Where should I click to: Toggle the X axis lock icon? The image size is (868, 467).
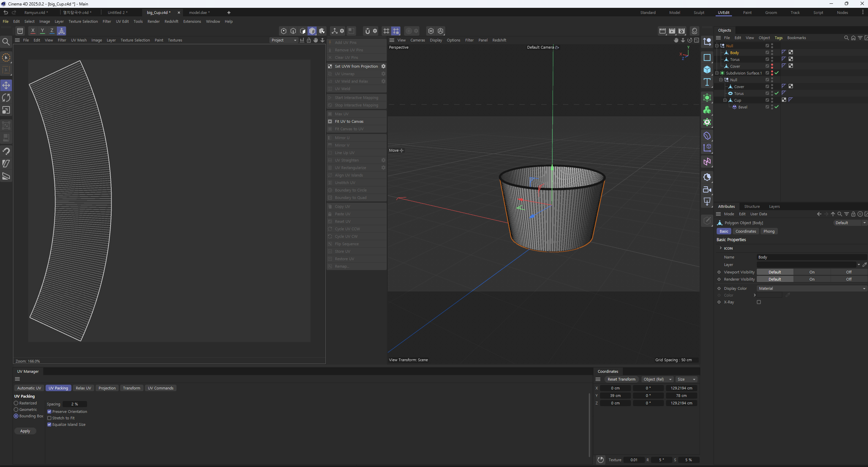tap(33, 31)
